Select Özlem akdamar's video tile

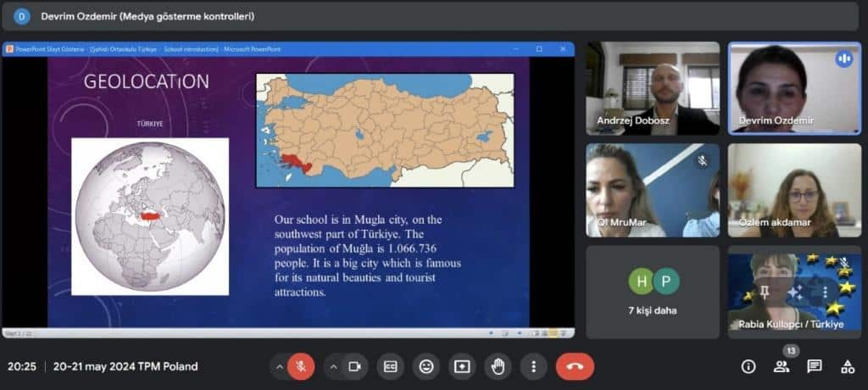coord(794,190)
